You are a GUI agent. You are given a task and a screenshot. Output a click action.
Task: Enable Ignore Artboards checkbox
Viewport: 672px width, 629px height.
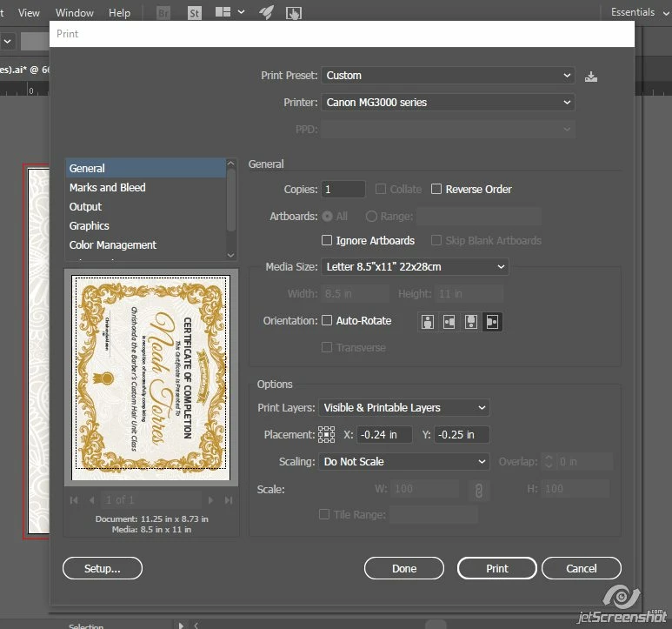(x=327, y=240)
